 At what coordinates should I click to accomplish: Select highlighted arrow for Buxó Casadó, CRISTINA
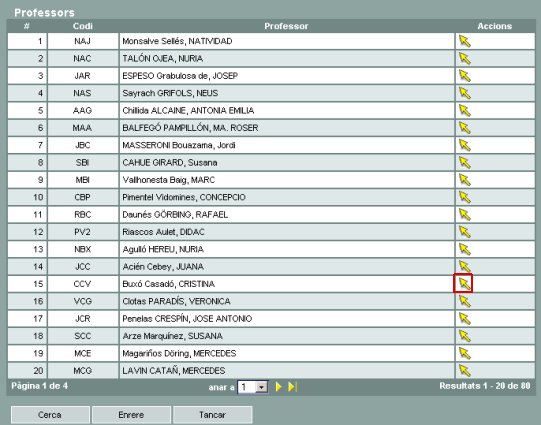pos(463,283)
